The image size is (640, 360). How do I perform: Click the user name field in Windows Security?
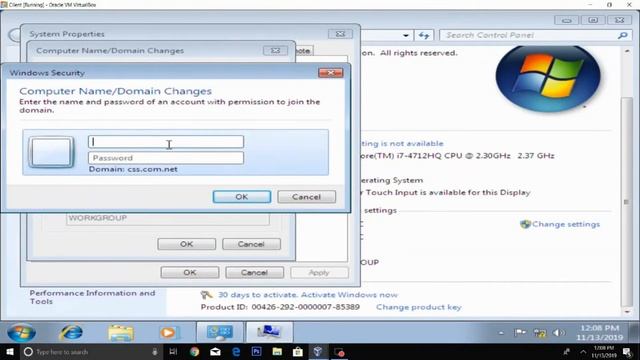click(x=166, y=142)
